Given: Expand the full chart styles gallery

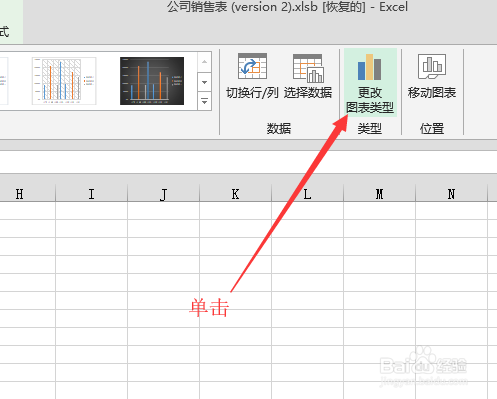Looking at the screenshot, I should click(204, 101).
